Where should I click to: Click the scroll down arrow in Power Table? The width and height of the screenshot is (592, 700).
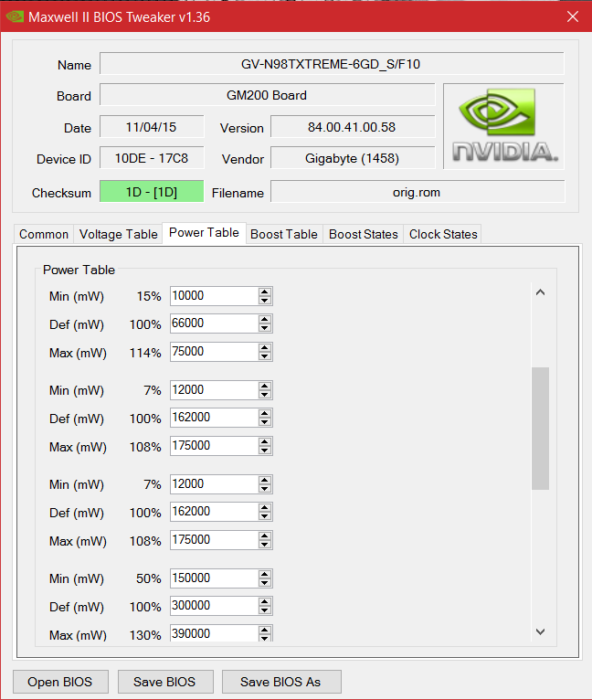[x=540, y=631]
